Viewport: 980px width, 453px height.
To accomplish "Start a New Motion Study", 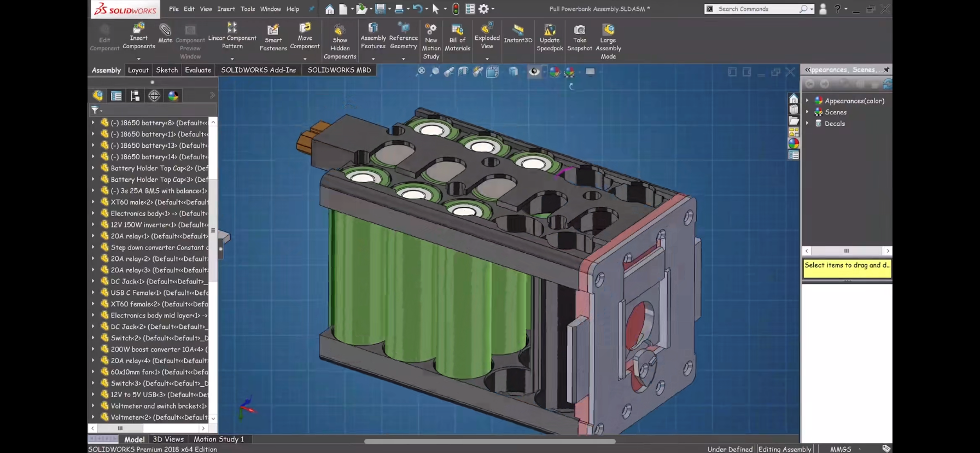I will pos(431,42).
